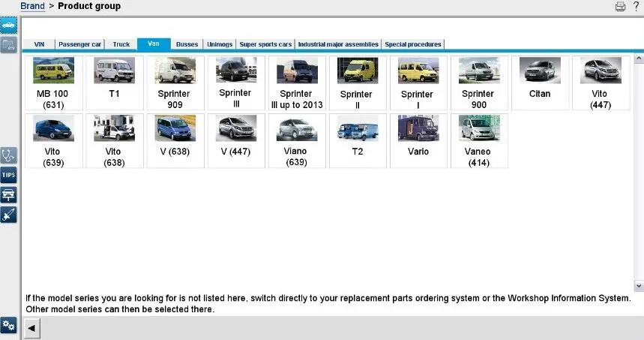644x340 pixels.
Task: Switch to the Unimogs tab
Action: pyautogui.click(x=220, y=44)
